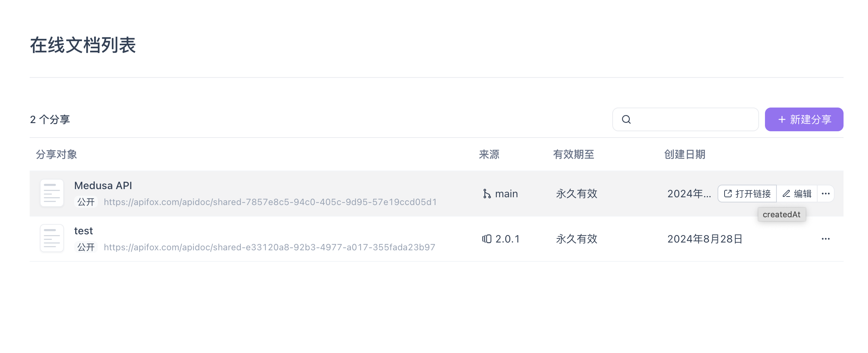Screen dimensions: 868x353
Task: Select the 创建日期 column header
Action: click(685, 155)
